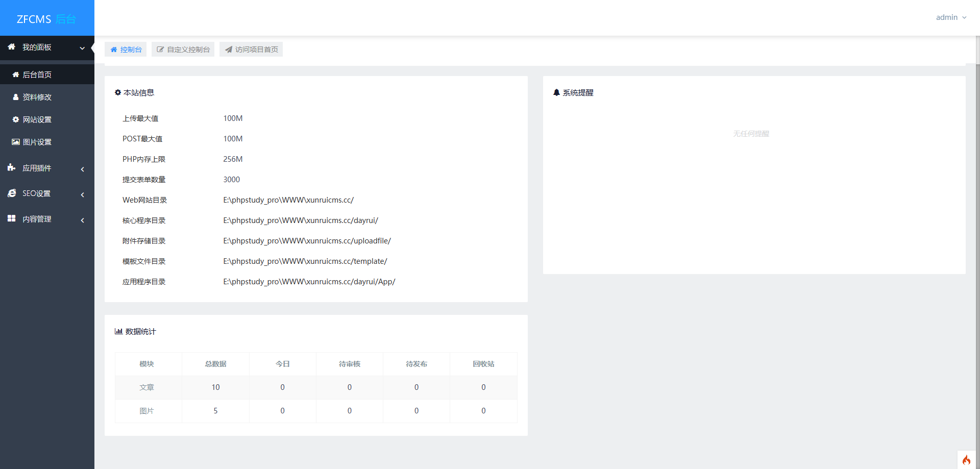980x469 pixels.
Task: Open the admin user dropdown
Action: (951, 17)
